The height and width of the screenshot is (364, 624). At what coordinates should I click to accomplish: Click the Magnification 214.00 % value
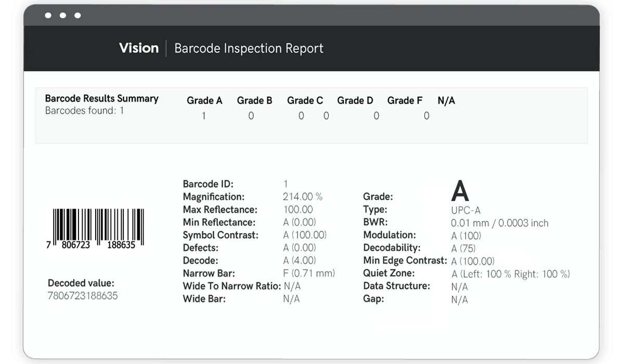click(302, 197)
